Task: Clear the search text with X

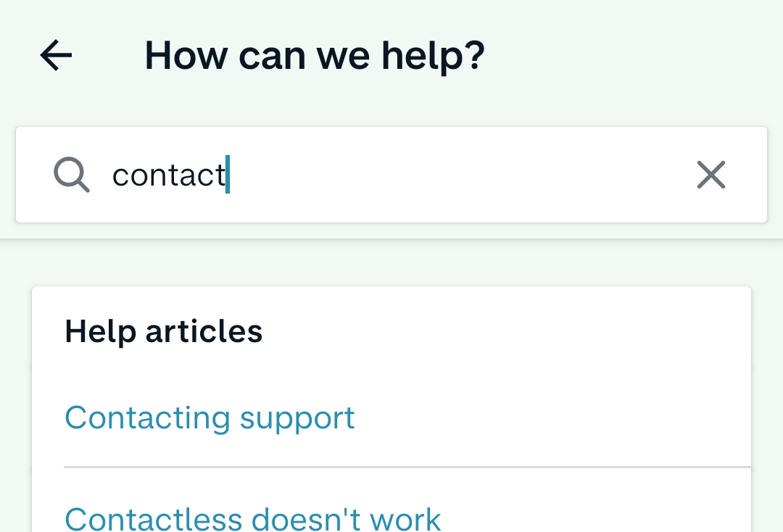Action: click(710, 175)
